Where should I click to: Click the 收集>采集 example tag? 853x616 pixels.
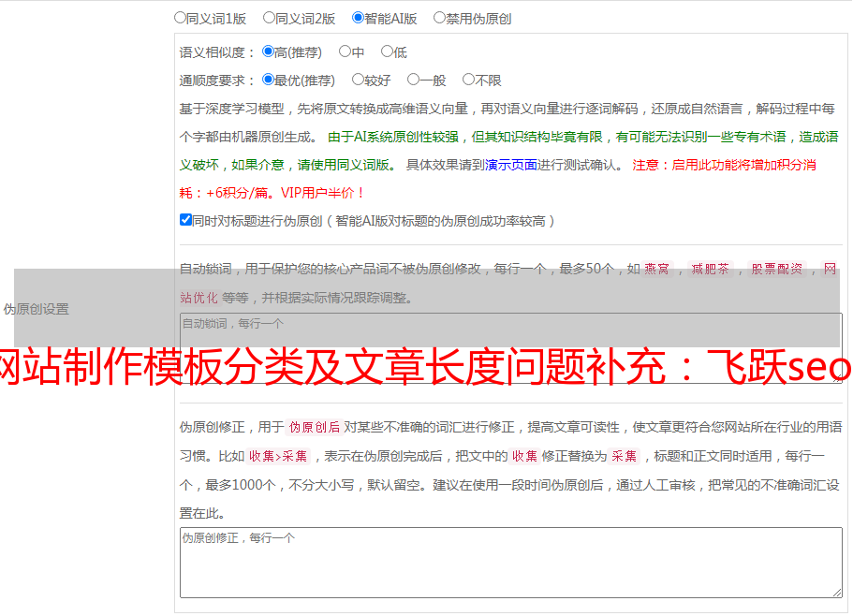click(x=278, y=456)
